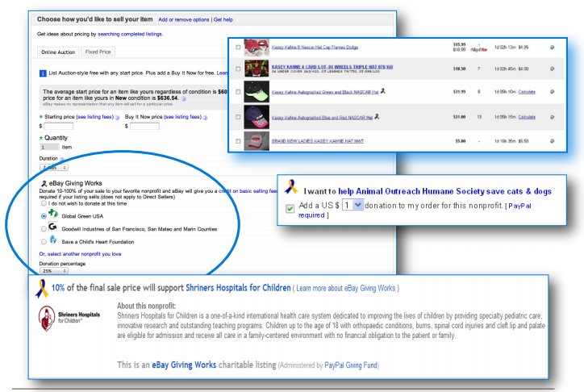This screenshot has height=392, width=584.
Task: Select I do not wish to donate radio
Action: [x=44, y=203]
